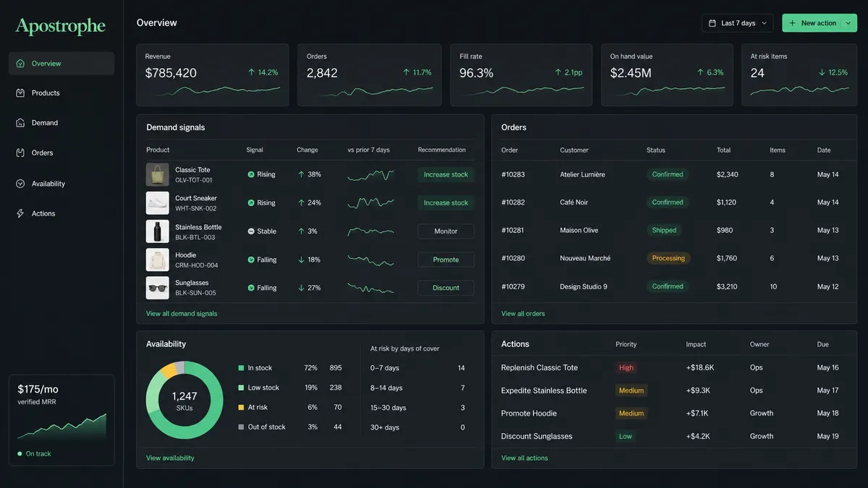Click the yellow At risk legend swatch

pyautogui.click(x=241, y=407)
